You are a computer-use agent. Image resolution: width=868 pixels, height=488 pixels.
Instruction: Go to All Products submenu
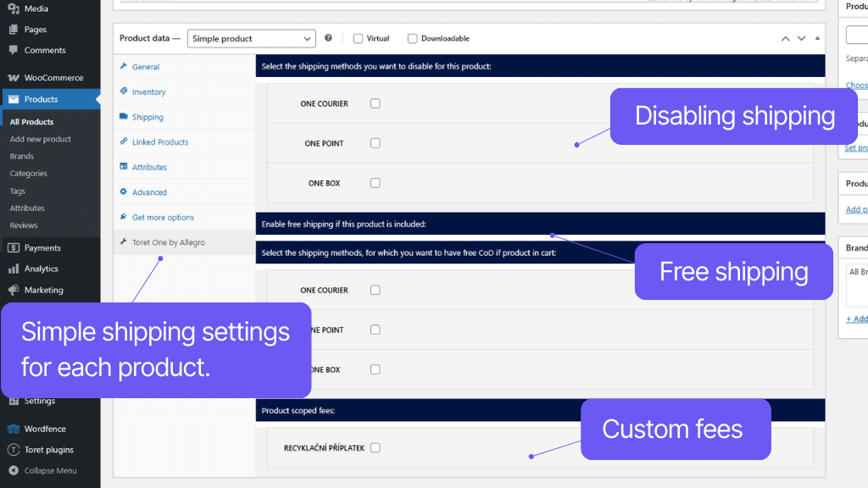31,122
